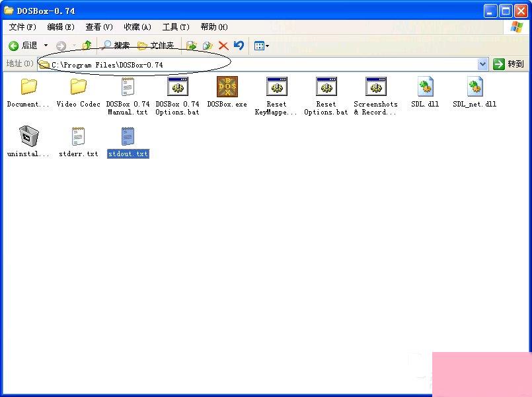Image resolution: width=532 pixels, height=397 pixels.
Task: Select Screenshots & Recordings batch icon
Action: tap(375, 87)
